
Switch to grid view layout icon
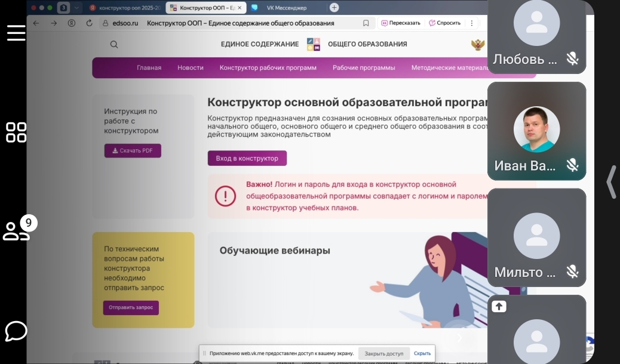(x=16, y=132)
